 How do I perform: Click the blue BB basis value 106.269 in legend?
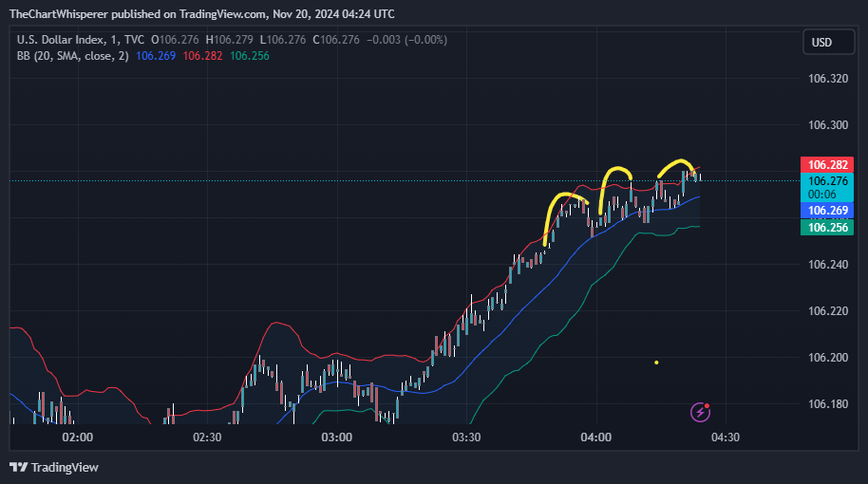(156, 56)
